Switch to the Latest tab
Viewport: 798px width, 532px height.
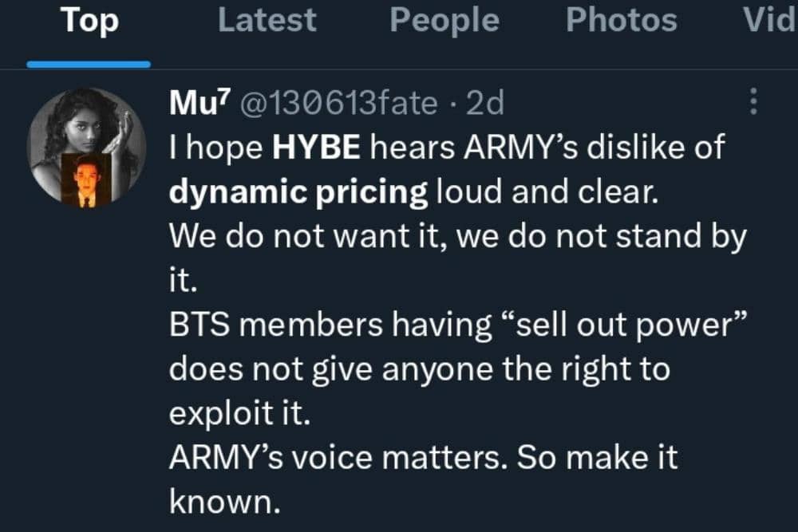click(267, 22)
